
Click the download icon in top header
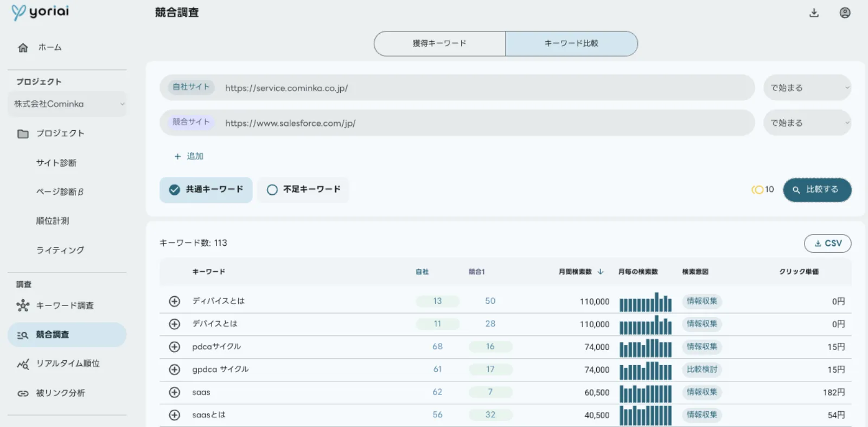coord(814,13)
